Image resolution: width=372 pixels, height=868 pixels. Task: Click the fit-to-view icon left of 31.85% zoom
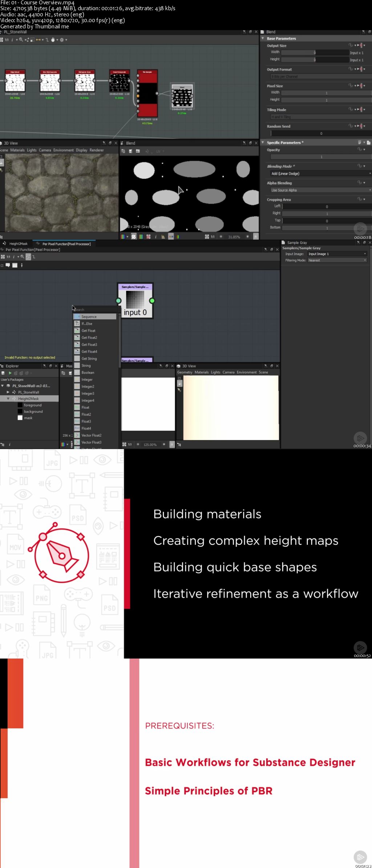point(207,237)
